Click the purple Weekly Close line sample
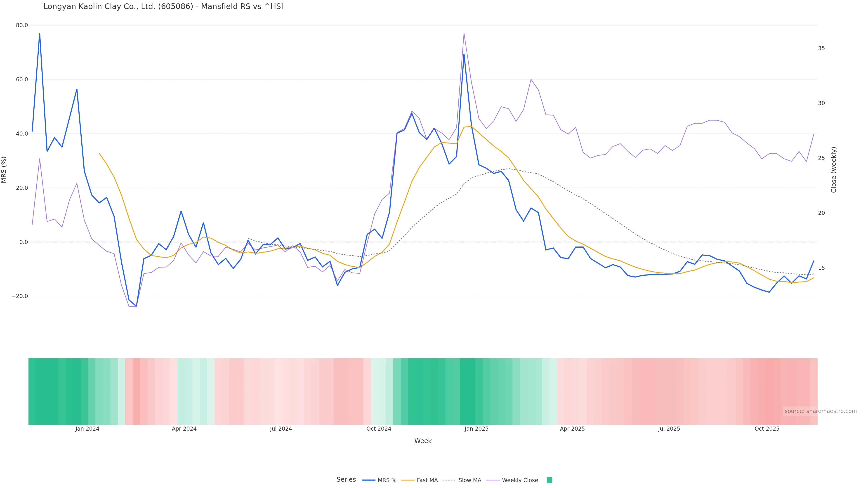 click(493, 480)
